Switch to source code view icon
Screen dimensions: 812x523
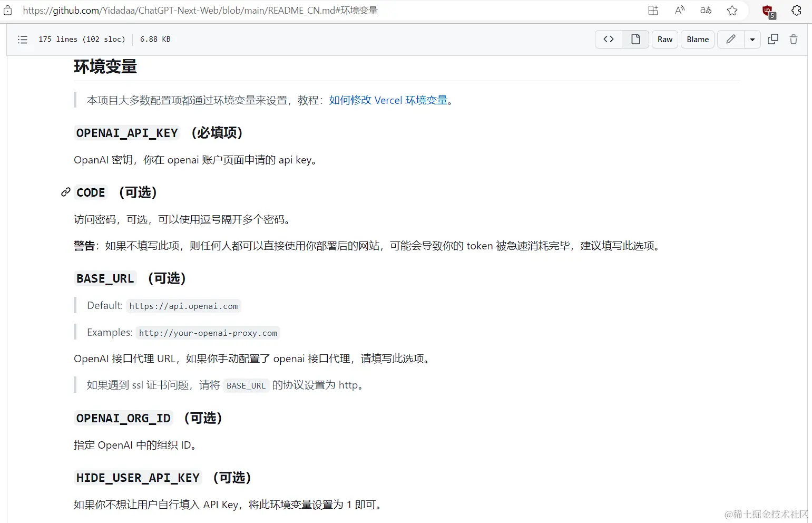[609, 39]
